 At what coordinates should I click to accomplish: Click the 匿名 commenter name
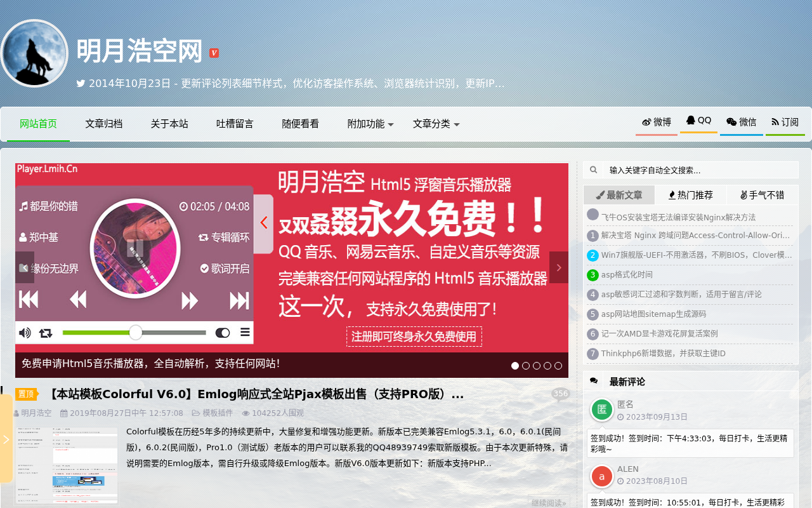625,404
